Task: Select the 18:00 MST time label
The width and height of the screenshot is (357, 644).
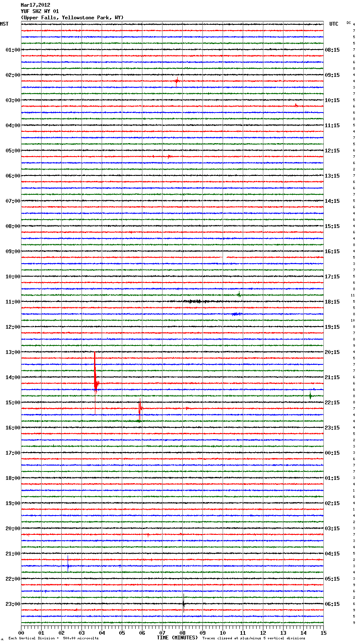Action: [13, 478]
